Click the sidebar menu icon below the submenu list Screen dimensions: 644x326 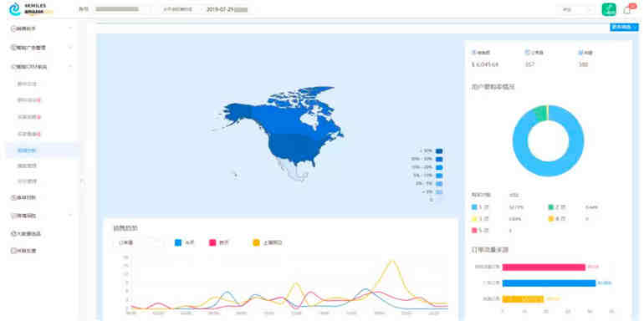13,197
